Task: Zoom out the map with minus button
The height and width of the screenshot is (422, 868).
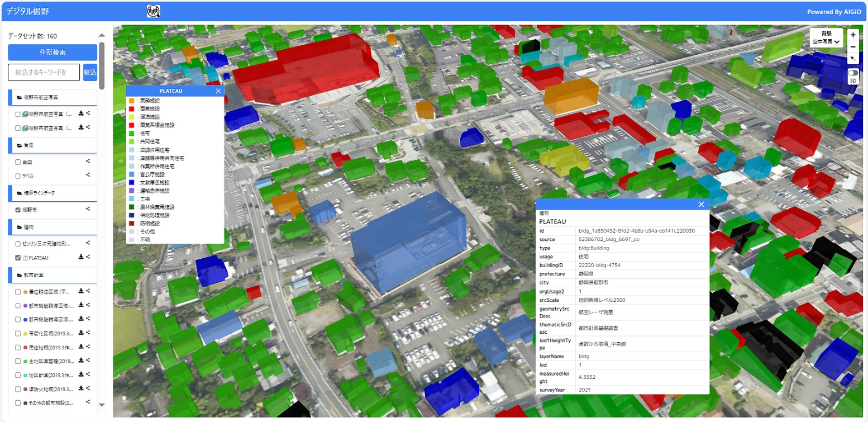Action: (x=853, y=46)
